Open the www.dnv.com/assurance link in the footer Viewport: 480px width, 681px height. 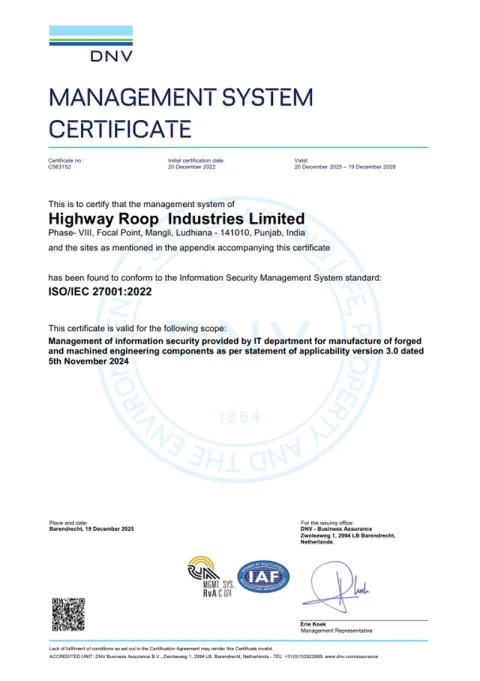(x=351, y=657)
